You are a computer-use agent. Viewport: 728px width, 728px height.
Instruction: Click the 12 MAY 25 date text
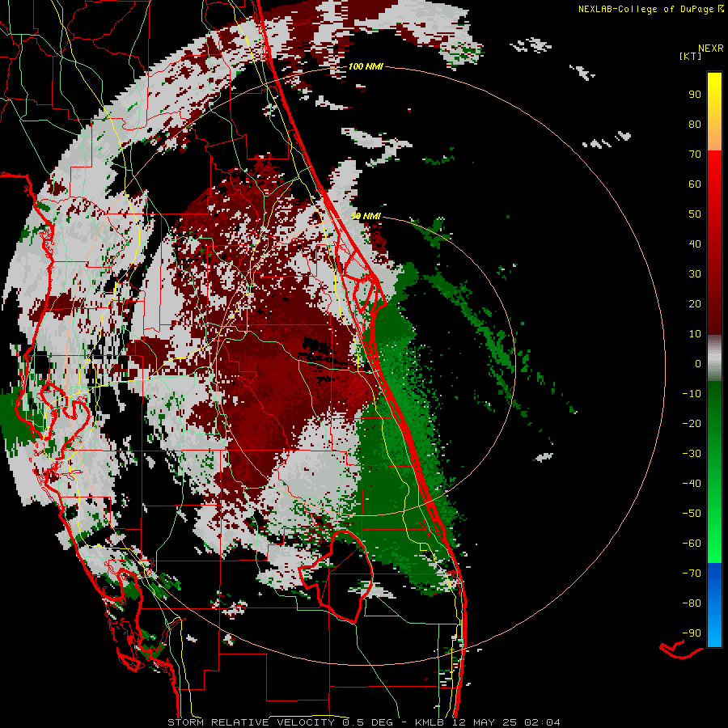coord(485,722)
